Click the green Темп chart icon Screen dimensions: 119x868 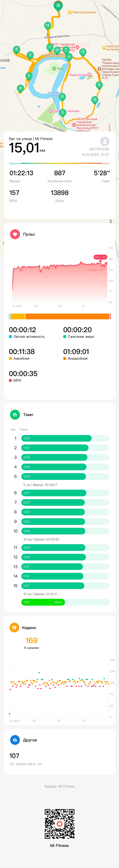15,414
